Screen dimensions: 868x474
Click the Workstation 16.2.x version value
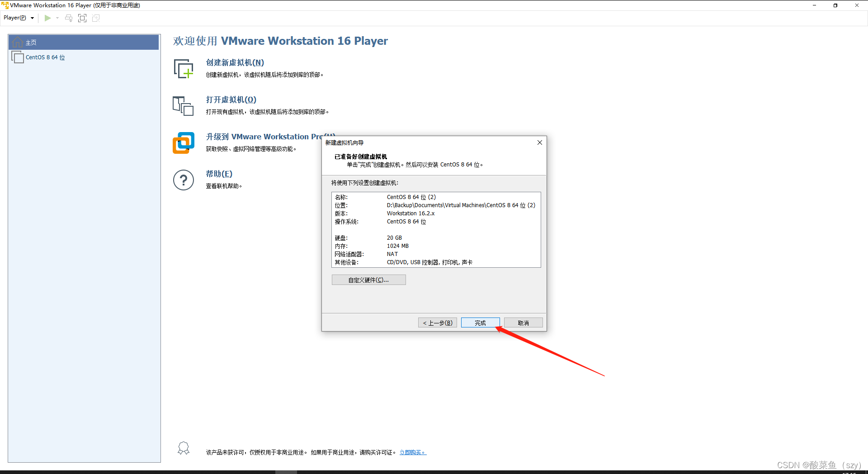[x=410, y=213]
